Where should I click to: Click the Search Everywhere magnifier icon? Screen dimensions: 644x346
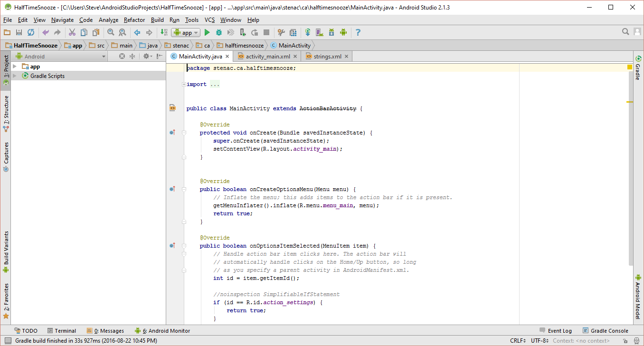coord(626,32)
